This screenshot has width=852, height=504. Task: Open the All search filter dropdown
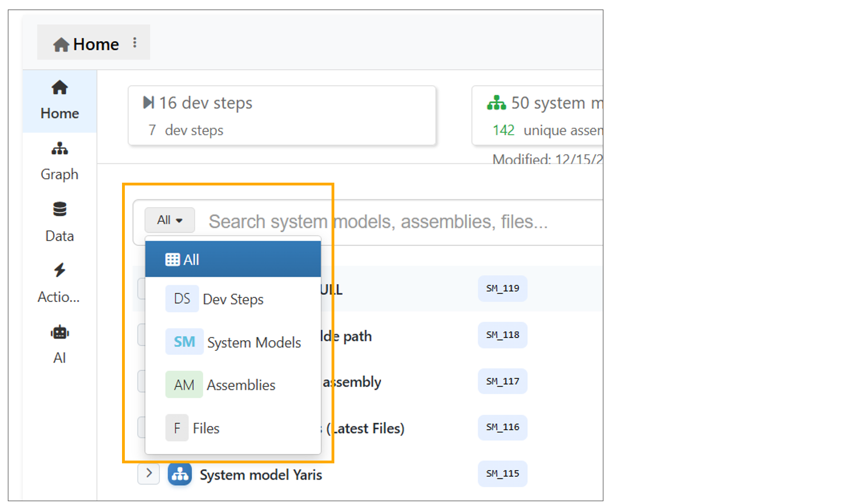pos(169,220)
